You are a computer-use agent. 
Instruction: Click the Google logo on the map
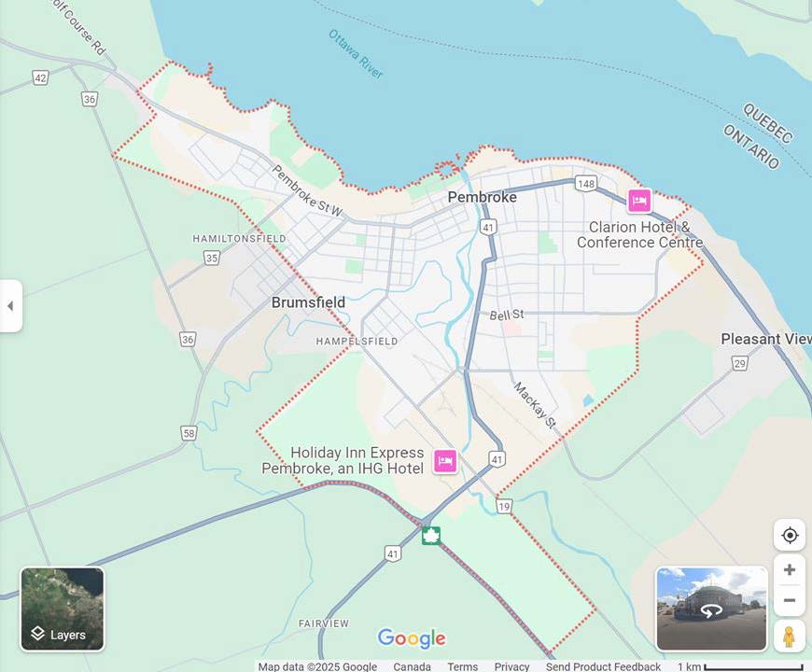pyautogui.click(x=411, y=638)
